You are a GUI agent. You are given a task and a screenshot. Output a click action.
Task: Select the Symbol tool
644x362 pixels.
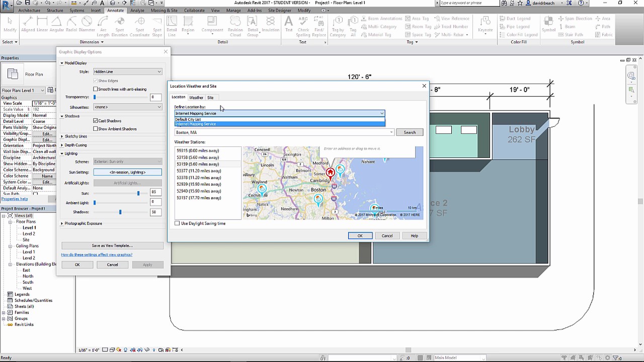(548, 25)
